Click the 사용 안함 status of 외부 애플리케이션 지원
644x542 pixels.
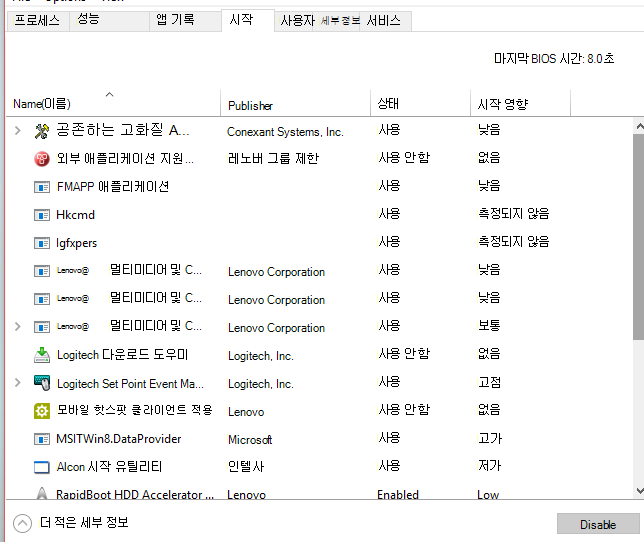(404, 158)
